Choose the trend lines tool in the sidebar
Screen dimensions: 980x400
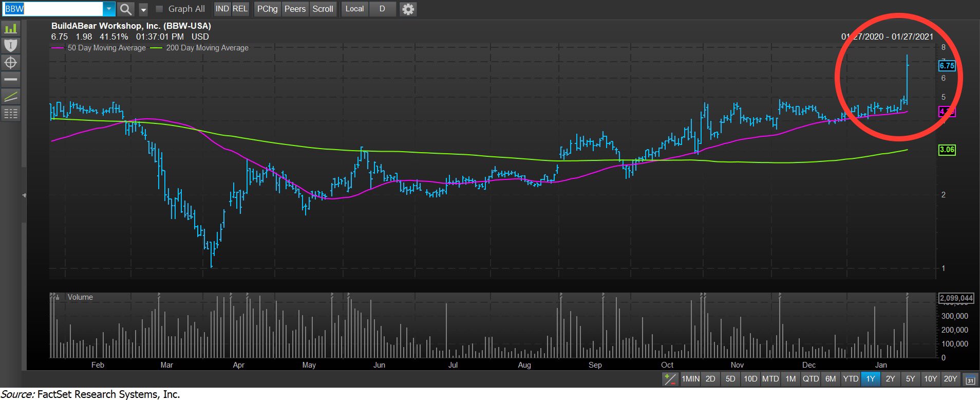(11, 96)
